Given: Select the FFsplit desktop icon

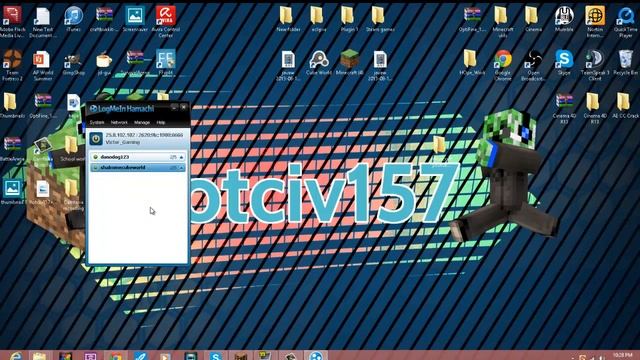Looking at the screenshot, I should 165,63.
